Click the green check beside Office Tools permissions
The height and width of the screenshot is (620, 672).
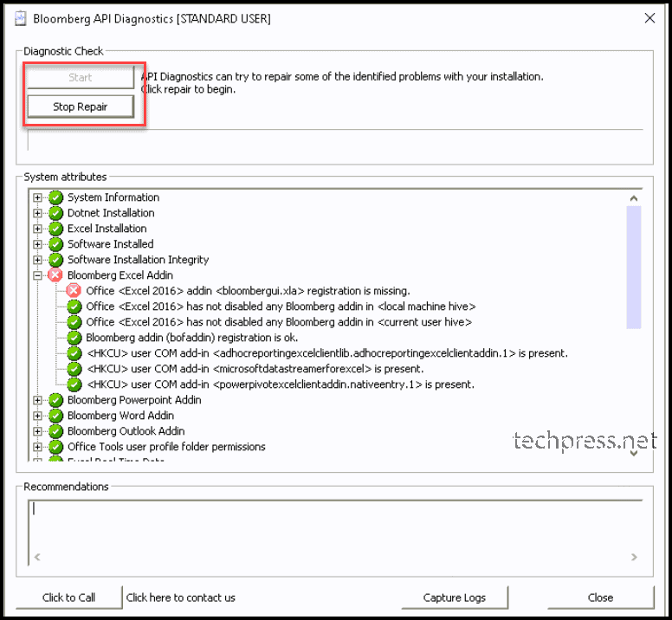tap(55, 447)
